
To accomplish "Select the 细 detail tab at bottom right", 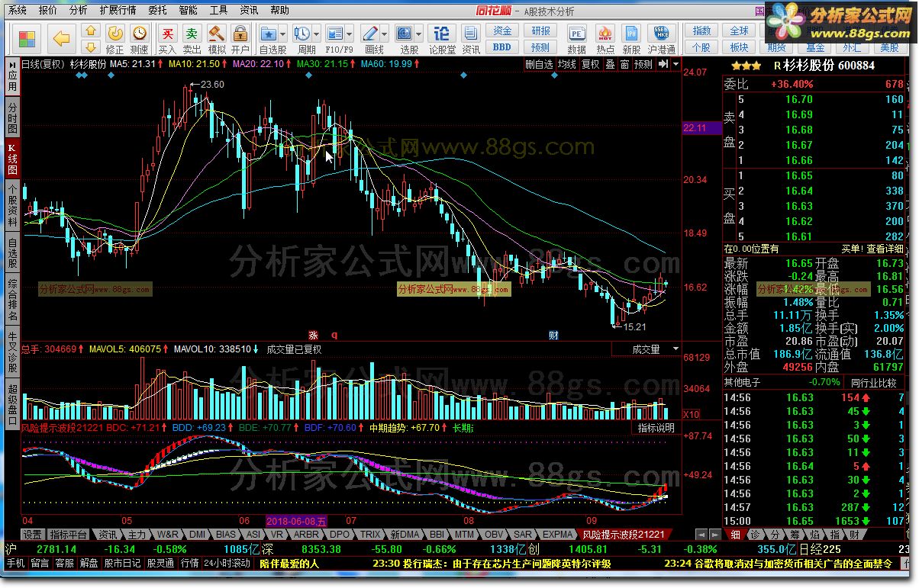I will 734,535.
